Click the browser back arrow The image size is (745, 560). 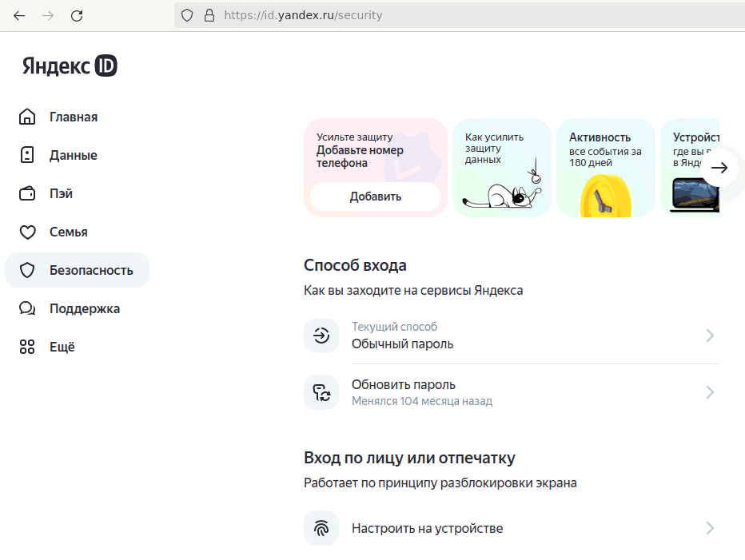pyautogui.click(x=19, y=16)
